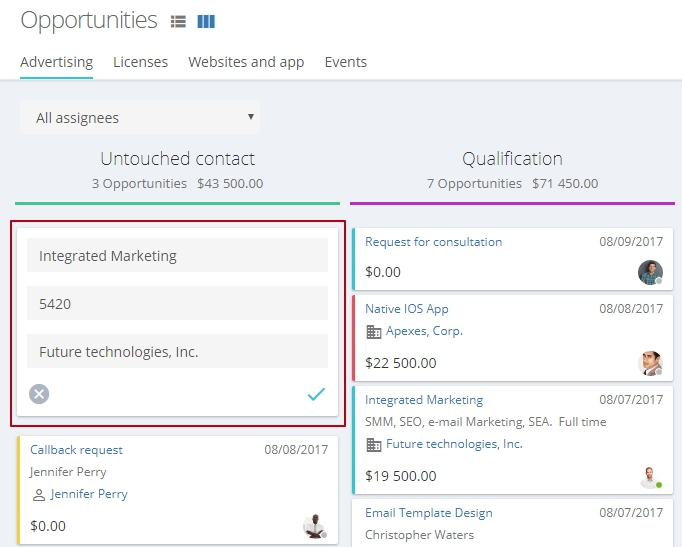Edit the amount field showing 5420
682x547 pixels.
pos(177,303)
